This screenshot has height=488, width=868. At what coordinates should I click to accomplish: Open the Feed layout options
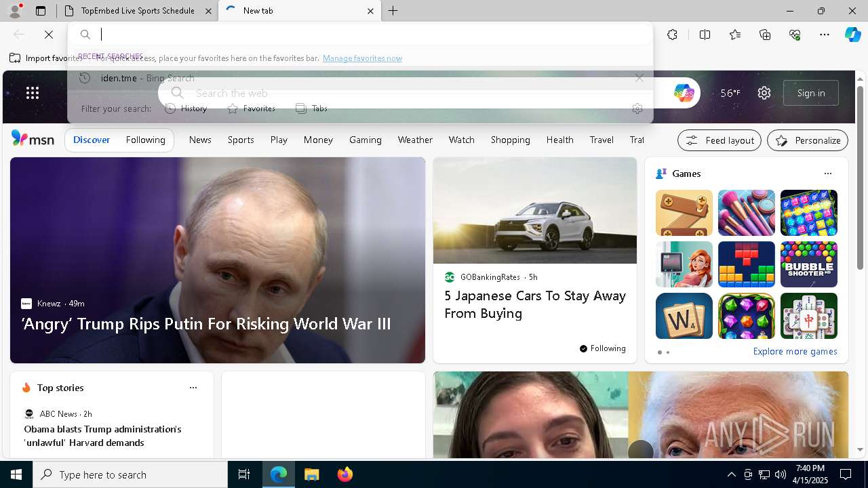[719, 140]
